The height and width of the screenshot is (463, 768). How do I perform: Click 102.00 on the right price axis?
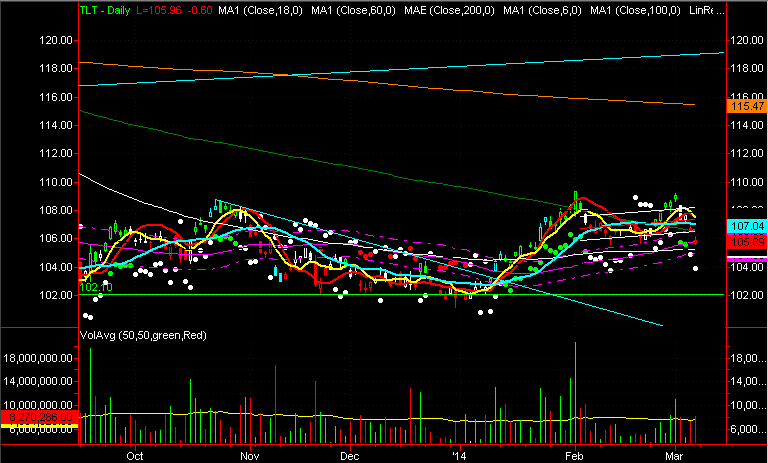pos(747,295)
